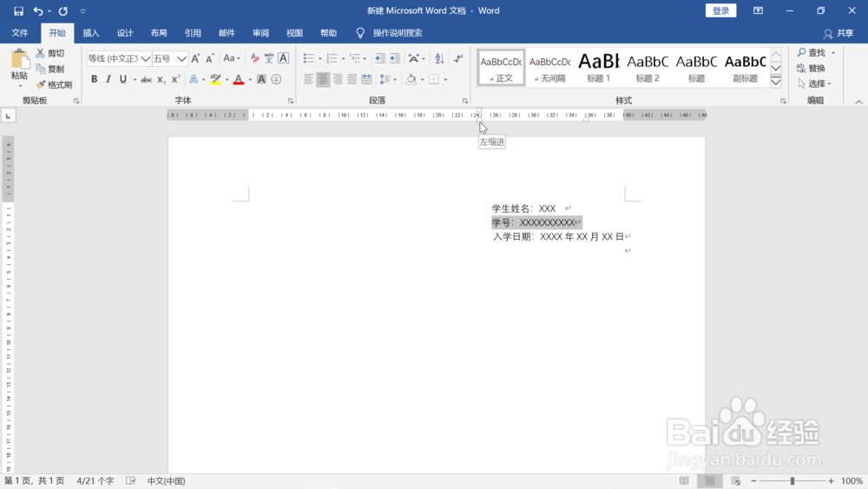This screenshot has width=868, height=489.
Task: Click the zoom slider handle
Action: pyautogui.click(x=792, y=480)
